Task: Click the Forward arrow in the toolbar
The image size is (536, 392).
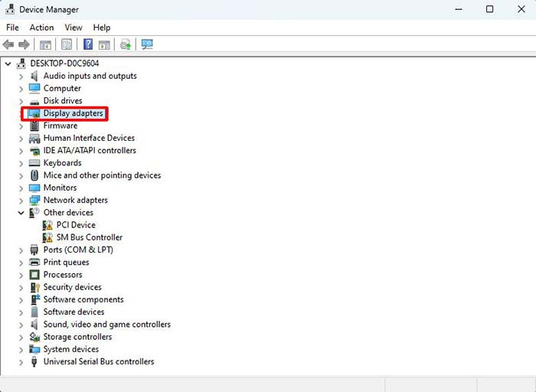Action: [x=24, y=44]
